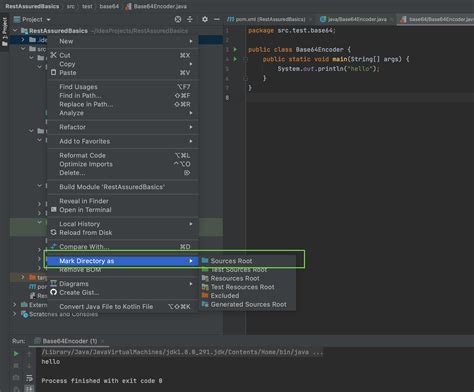This screenshot has width=474, height=392.
Task: Choose Replace in Path... menu entry
Action: 123,104
